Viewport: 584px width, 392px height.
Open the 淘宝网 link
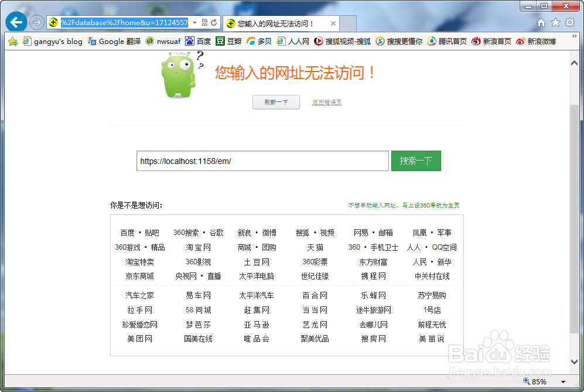click(198, 247)
